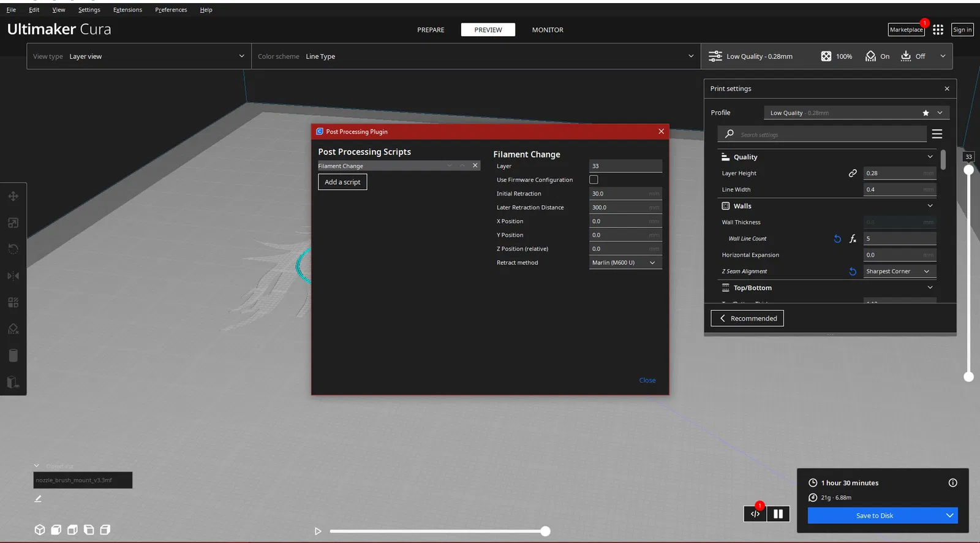Viewport: 980px width, 543px height.
Task: Select the Scale tool in left toolbar
Action: 13,223
